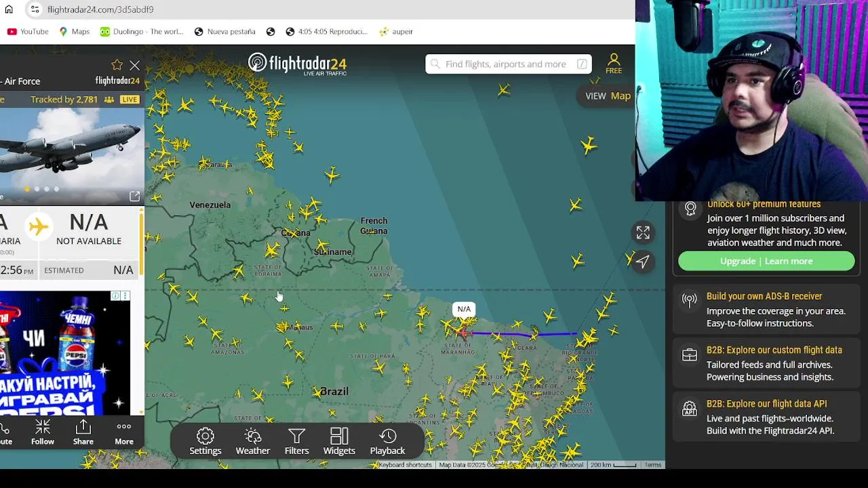Image resolution: width=868 pixels, height=488 pixels.
Task: Open the Maps bookmark
Action: coord(74,31)
